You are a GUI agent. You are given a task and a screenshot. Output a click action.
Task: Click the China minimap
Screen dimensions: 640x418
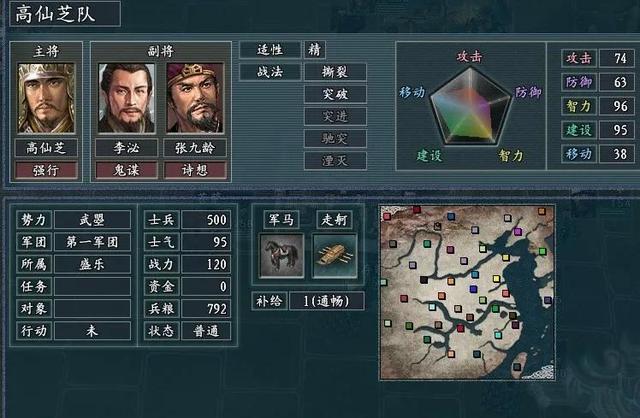(467, 292)
